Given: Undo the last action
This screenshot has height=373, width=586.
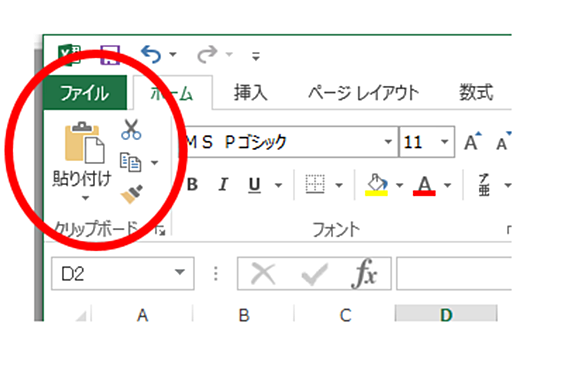Looking at the screenshot, I should 151,54.
